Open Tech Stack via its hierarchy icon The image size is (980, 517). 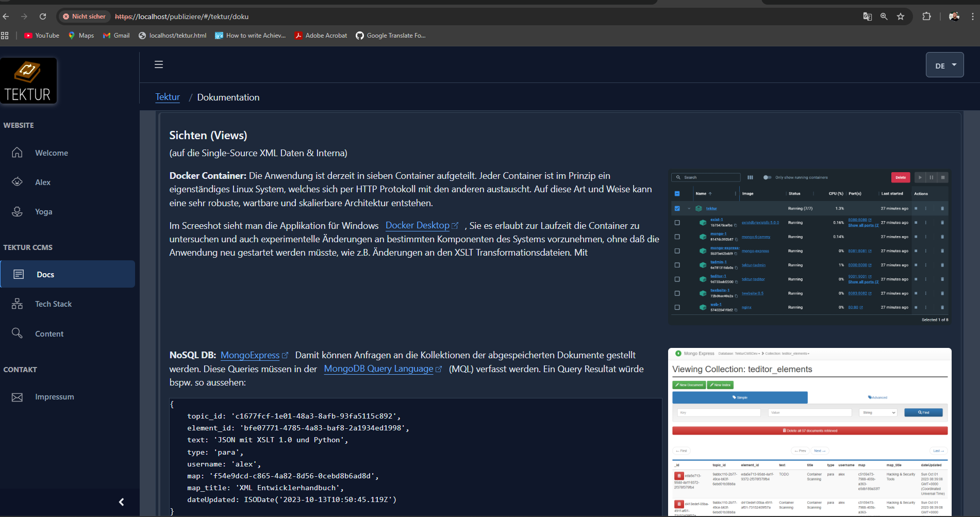coord(17,304)
